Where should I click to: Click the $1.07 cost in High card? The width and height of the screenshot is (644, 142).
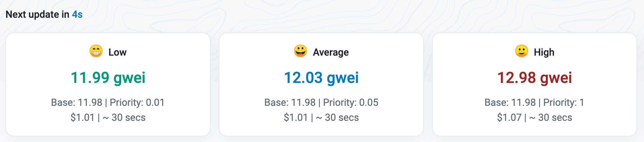(x=509, y=117)
